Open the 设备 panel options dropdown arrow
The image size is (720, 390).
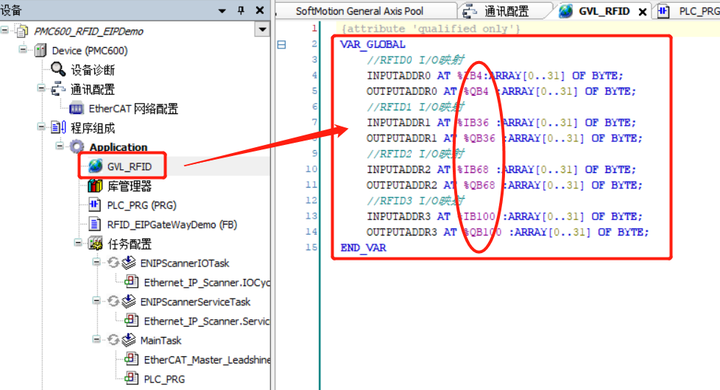[x=222, y=11]
